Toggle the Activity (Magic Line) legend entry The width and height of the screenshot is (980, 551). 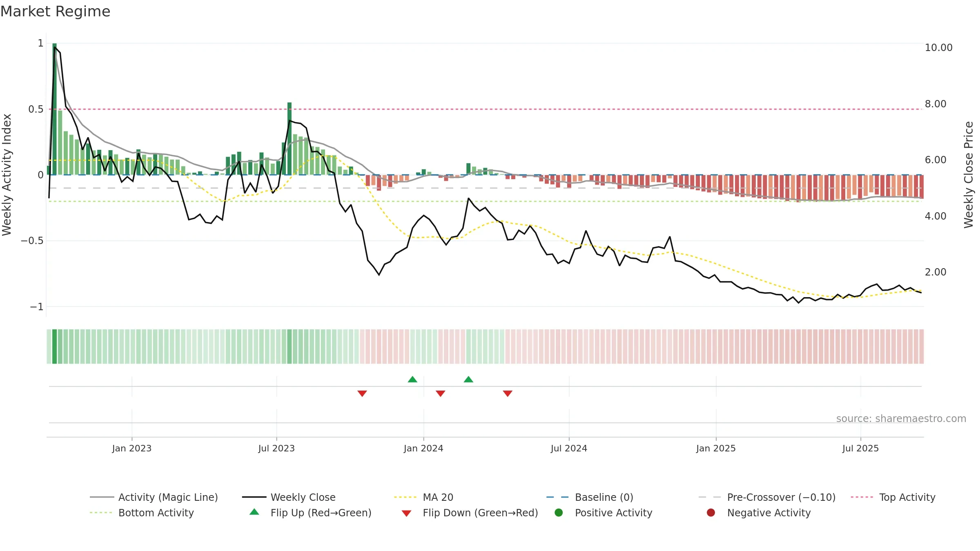point(154,497)
